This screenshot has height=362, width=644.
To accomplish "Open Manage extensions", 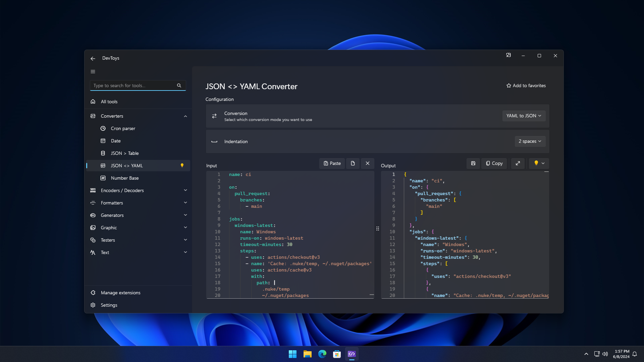I will pyautogui.click(x=138, y=293).
